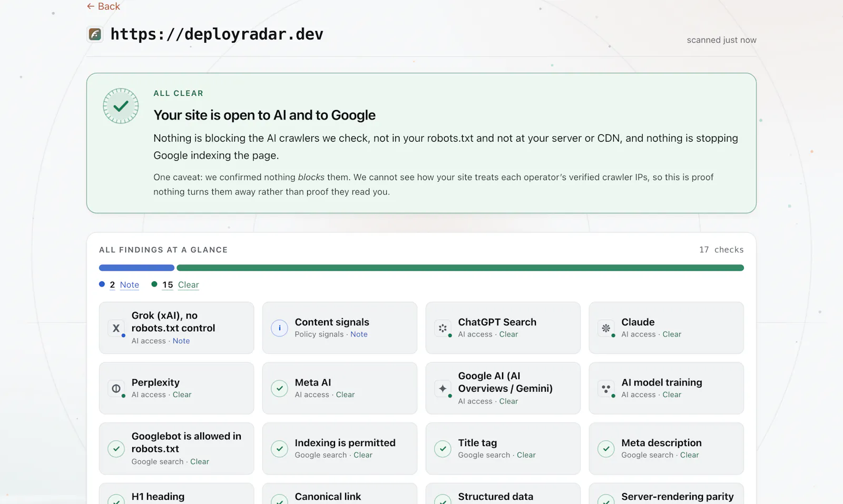843x504 pixels.
Task: Click the Grok xAI X icon
Action: pos(116,328)
